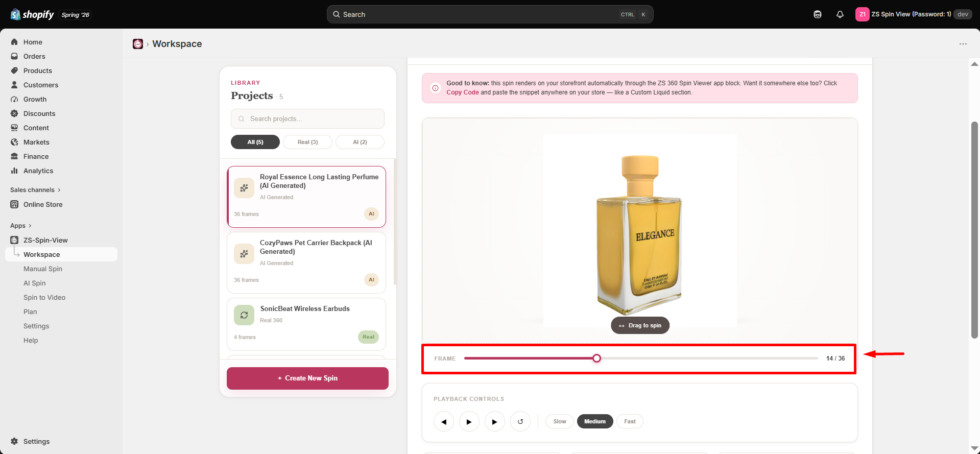Click the play button in playback controls
This screenshot has width=980, height=454.
point(469,421)
